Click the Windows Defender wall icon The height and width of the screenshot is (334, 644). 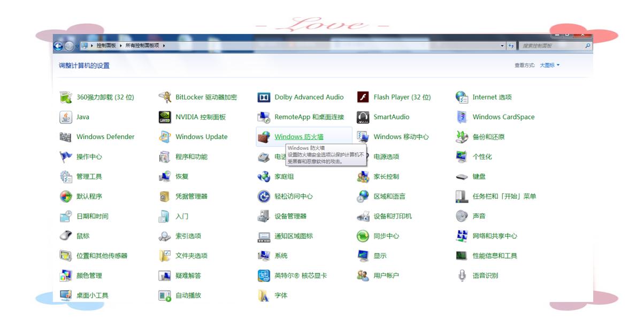point(66,137)
